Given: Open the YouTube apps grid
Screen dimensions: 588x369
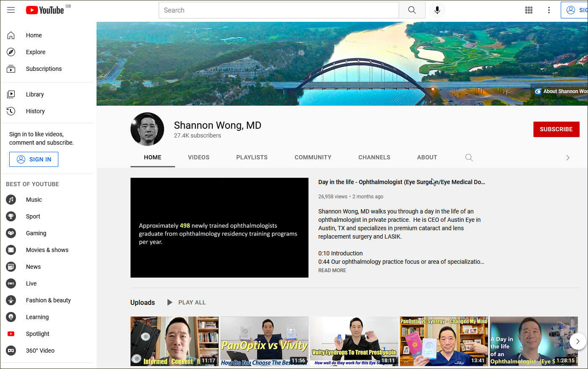Looking at the screenshot, I should [529, 10].
